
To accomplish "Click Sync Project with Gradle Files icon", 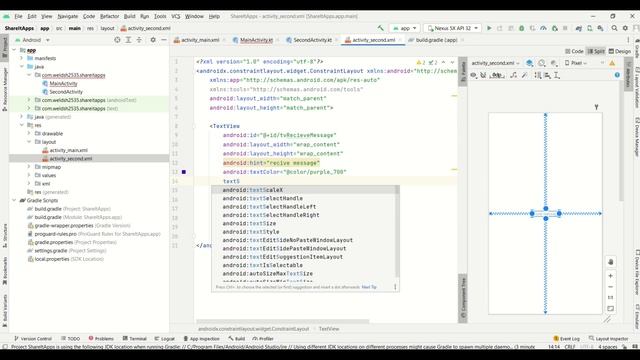I will click(x=578, y=28).
